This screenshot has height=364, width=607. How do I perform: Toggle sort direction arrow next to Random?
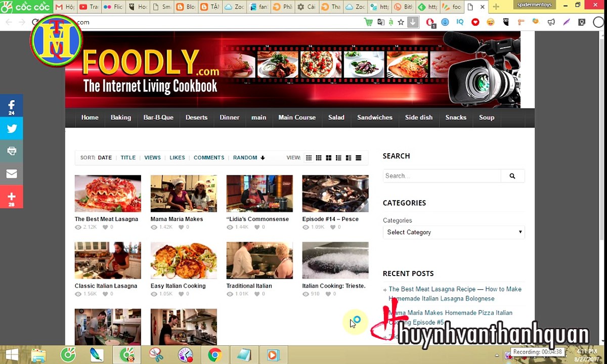coord(263,158)
